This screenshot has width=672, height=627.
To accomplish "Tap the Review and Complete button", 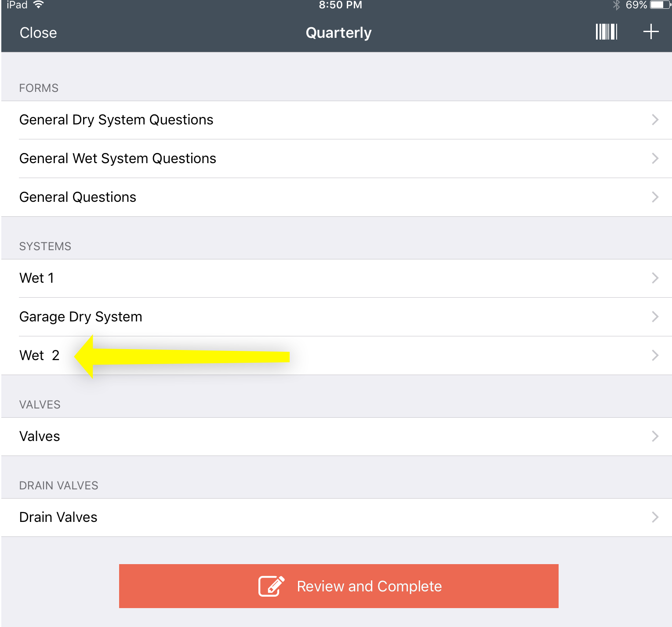I will tap(338, 586).
